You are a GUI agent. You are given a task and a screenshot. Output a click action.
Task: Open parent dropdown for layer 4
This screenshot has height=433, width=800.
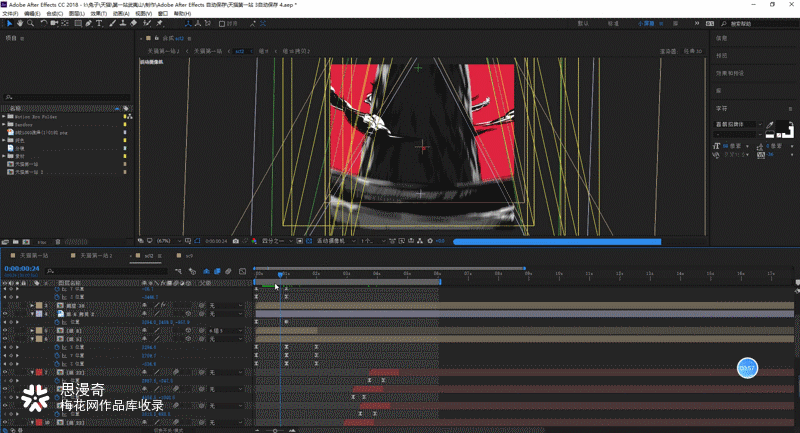point(227,314)
